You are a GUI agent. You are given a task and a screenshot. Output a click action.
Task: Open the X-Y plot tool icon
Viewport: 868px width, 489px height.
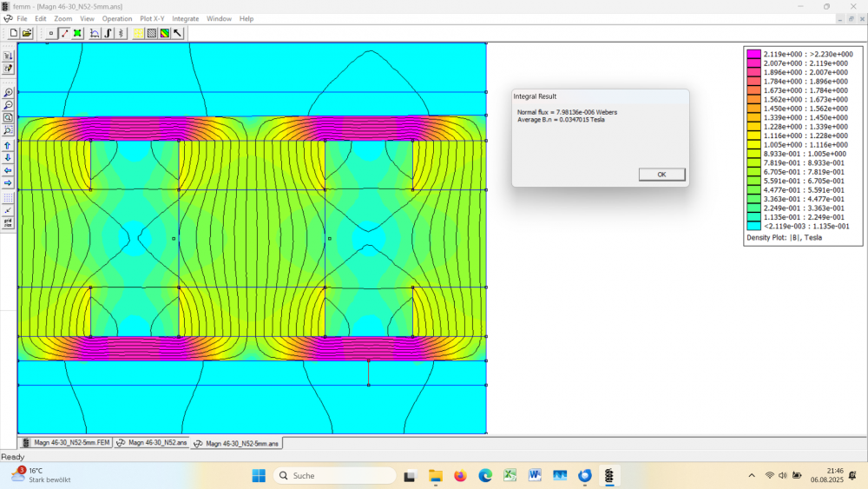tap(95, 33)
